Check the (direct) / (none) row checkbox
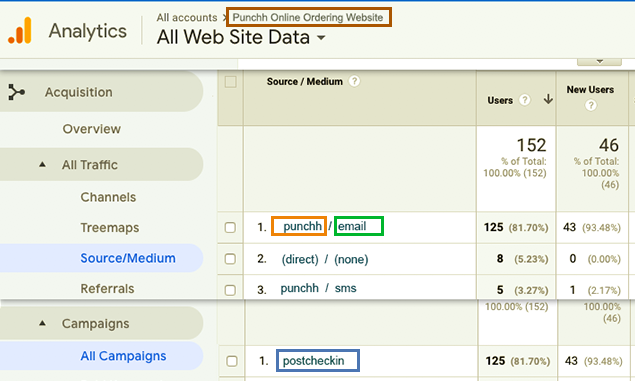Viewport: 635px width, 381px height. (x=230, y=259)
